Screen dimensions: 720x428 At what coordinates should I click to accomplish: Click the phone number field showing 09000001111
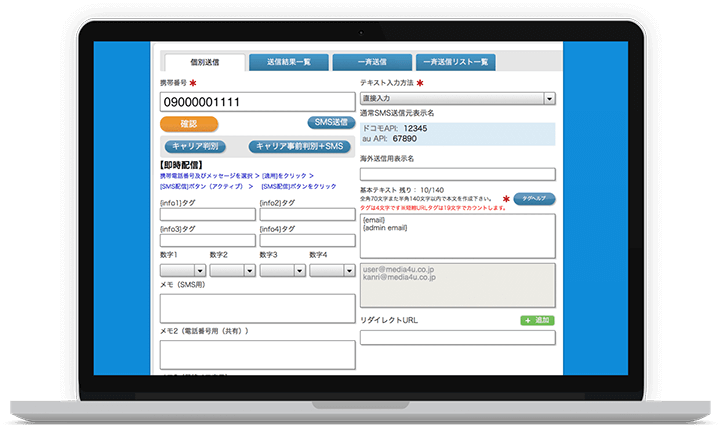pos(258,102)
